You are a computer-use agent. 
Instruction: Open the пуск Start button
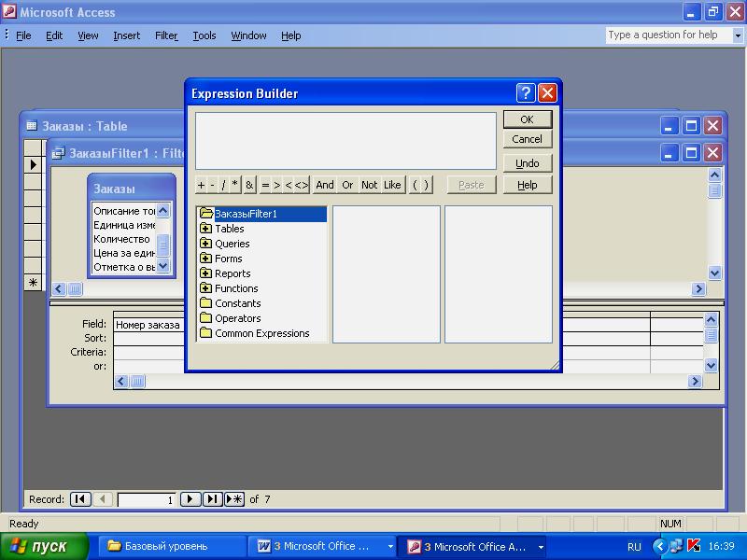coord(44,546)
